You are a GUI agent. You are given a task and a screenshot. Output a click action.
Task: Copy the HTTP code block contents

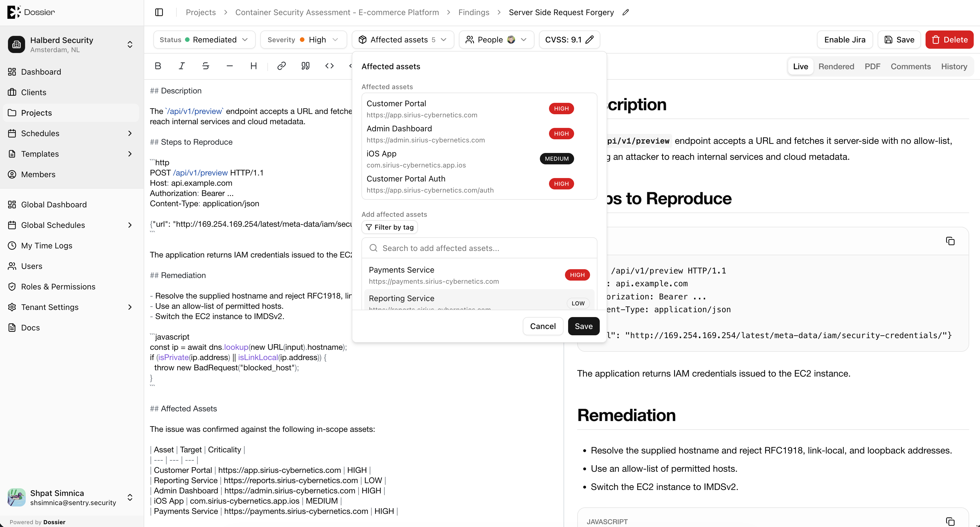click(950, 241)
